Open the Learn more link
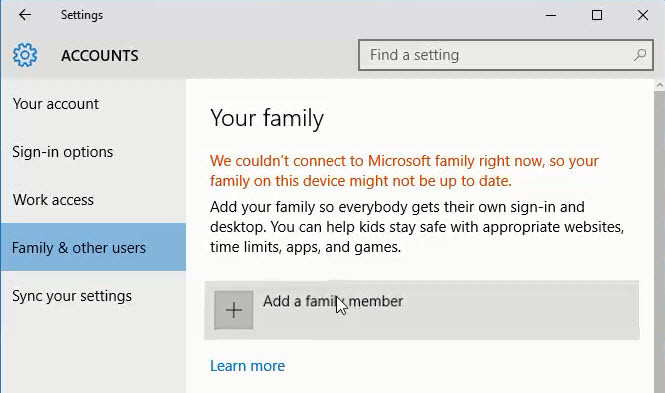This screenshot has height=393, width=665. (x=248, y=366)
